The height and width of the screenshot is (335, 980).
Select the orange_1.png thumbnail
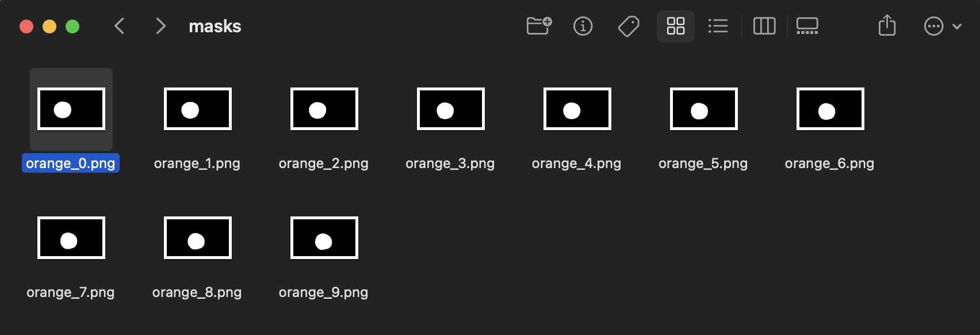(x=198, y=109)
